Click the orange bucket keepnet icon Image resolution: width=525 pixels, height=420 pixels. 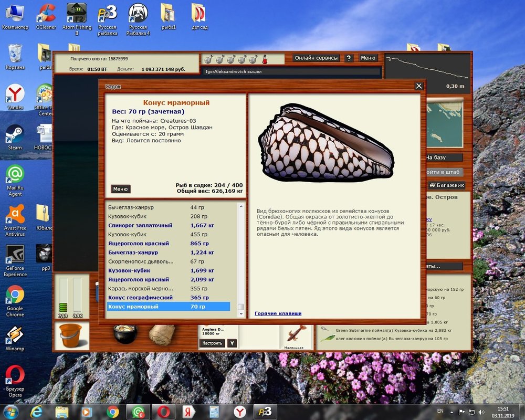[71, 335]
